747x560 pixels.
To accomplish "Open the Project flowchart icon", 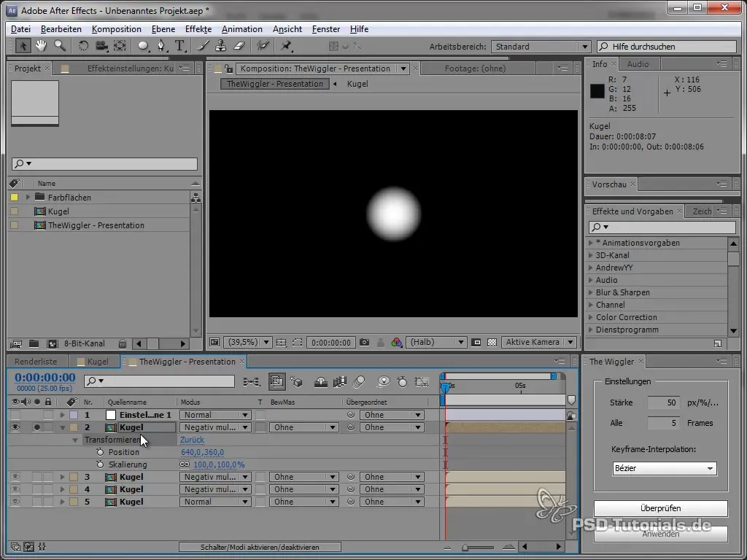I will tap(196, 198).
